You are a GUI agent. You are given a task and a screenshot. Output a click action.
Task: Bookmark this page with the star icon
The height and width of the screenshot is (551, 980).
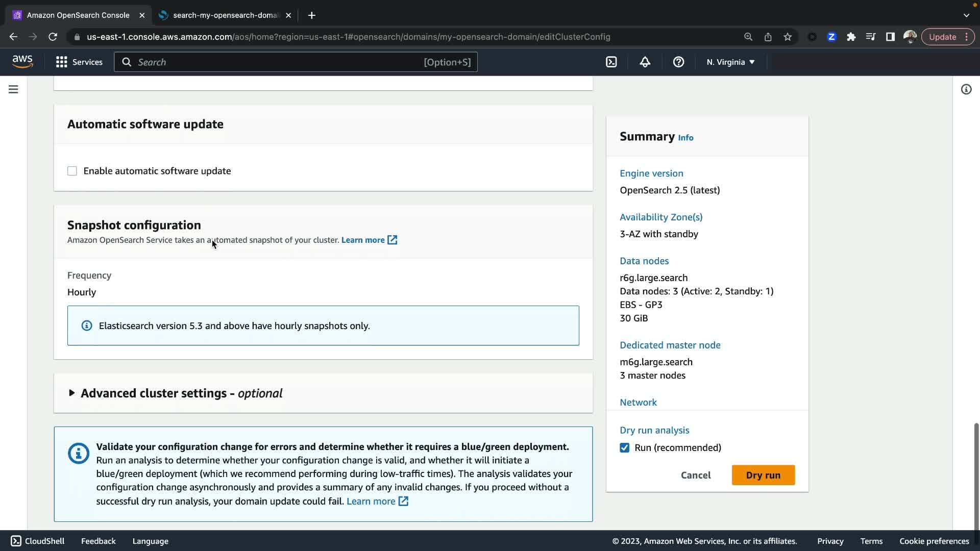point(788,37)
